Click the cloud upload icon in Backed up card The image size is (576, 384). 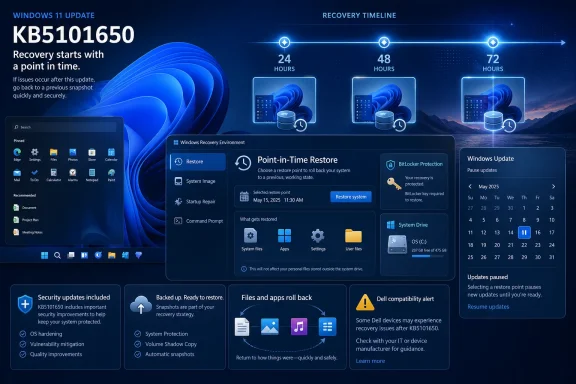click(x=141, y=305)
